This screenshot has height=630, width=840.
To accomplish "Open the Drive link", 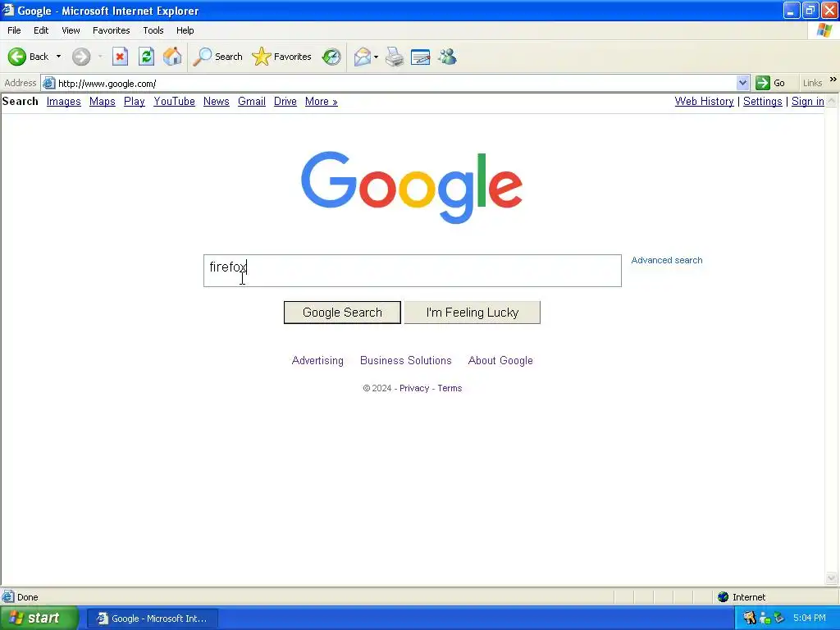I will pyautogui.click(x=285, y=102).
